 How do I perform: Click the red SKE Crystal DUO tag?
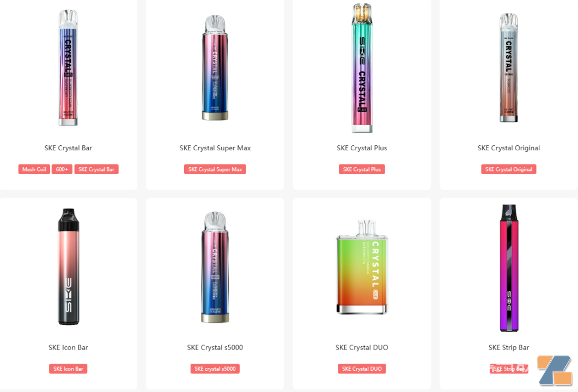coord(362,369)
